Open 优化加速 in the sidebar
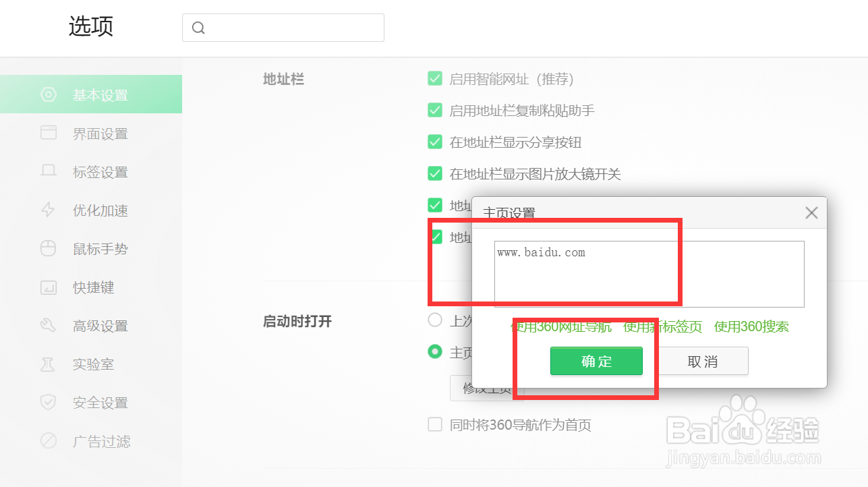The width and height of the screenshot is (868, 487). [x=91, y=210]
